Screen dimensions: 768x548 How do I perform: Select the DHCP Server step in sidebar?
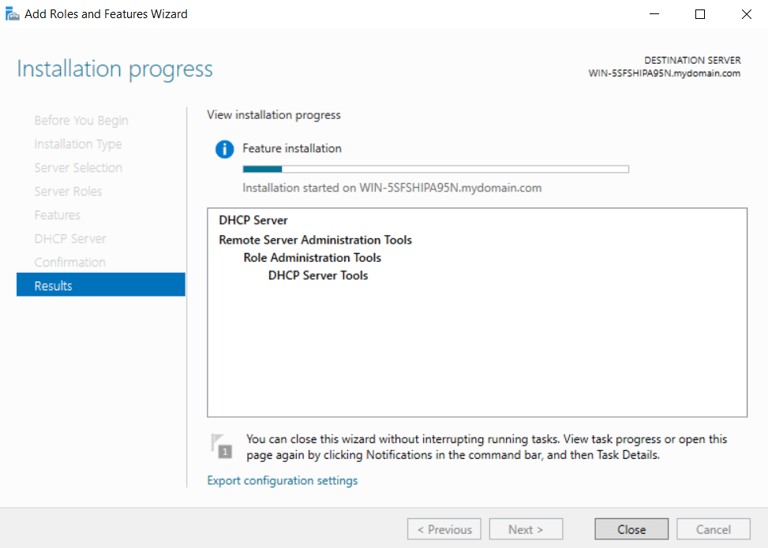click(70, 238)
